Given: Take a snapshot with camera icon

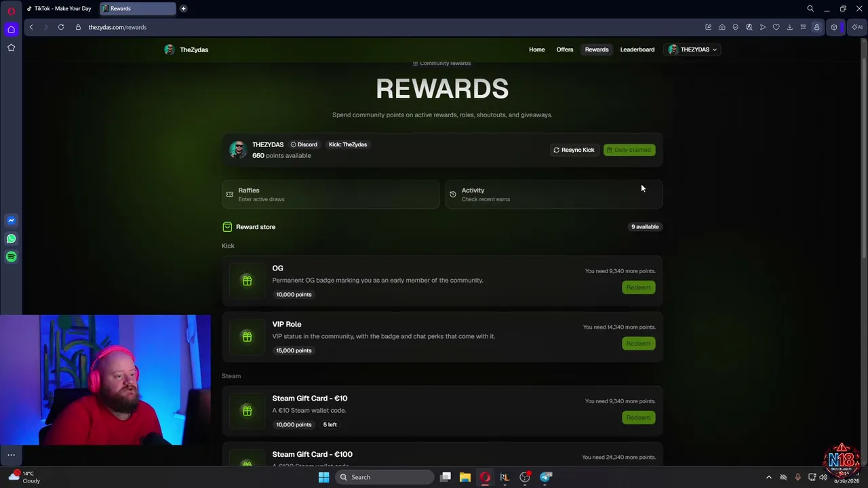Looking at the screenshot, I should click(722, 27).
